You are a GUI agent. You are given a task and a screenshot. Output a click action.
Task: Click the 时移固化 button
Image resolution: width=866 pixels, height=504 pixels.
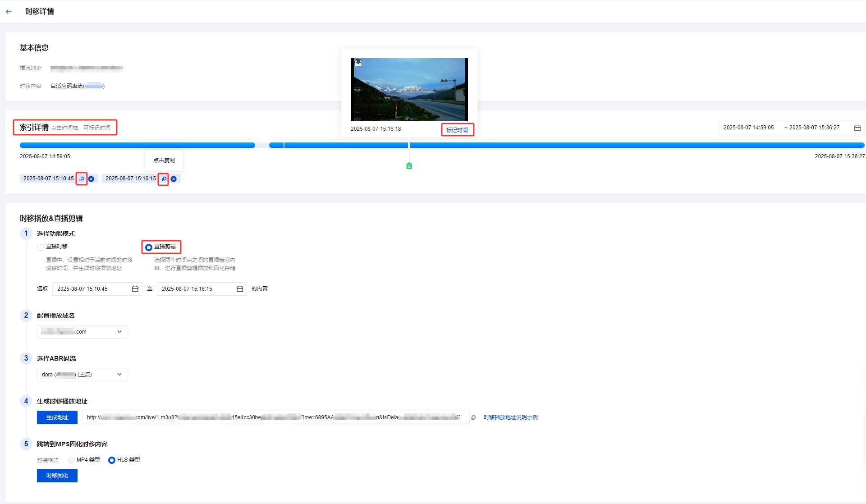click(x=57, y=476)
